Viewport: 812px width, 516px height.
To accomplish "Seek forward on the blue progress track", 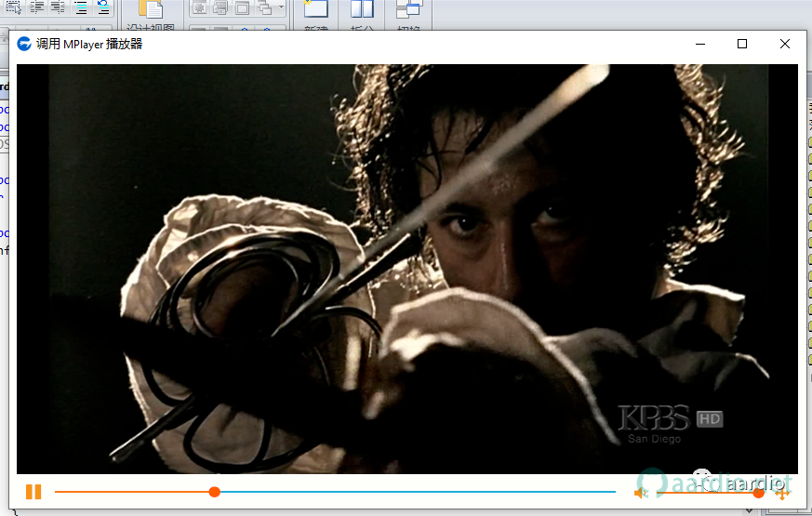I will 418,492.
